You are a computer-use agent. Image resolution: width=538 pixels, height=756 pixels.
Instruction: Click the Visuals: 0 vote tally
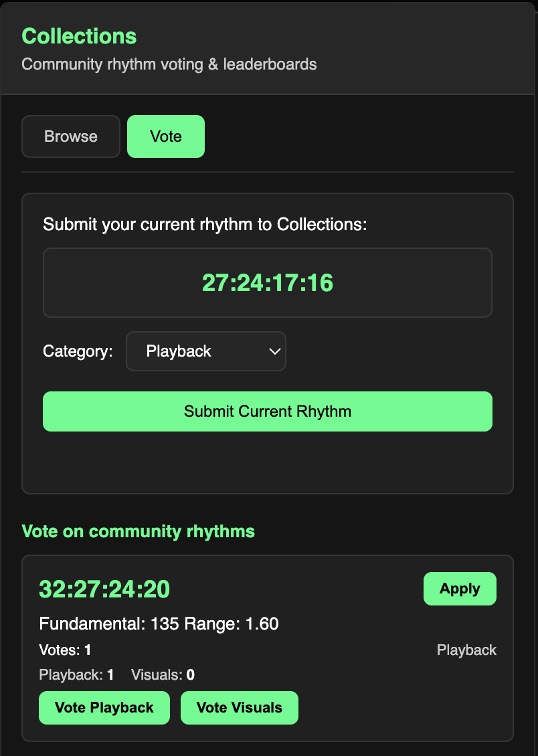click(x=162, y=674)
